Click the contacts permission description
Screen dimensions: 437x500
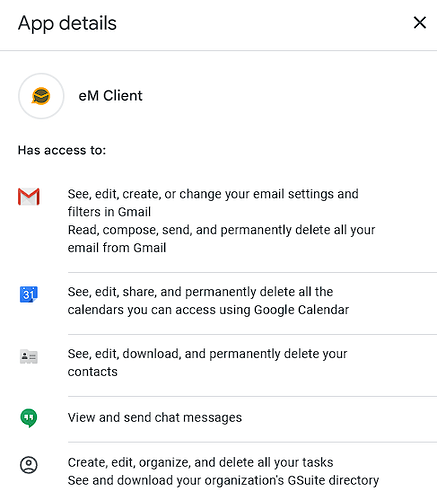coord(207,363)
